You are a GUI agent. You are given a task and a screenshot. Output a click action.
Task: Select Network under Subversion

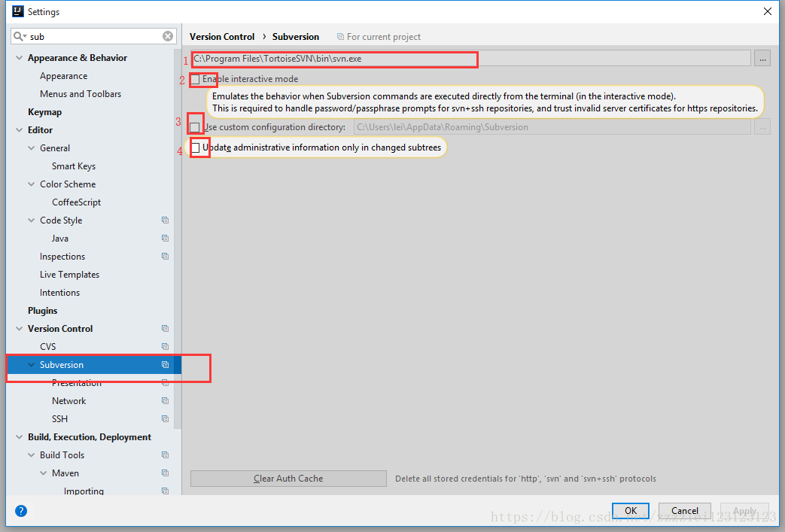click(69, 401)
